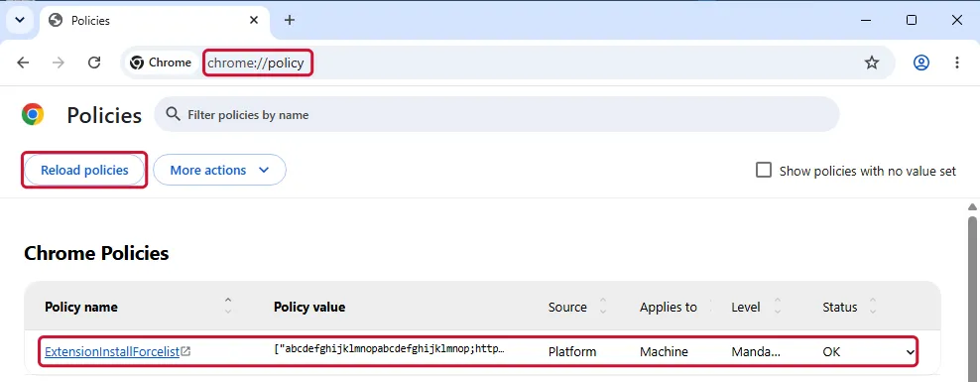
Task: Enable Show policies with no value set
Action: click(x=764, y=170)
